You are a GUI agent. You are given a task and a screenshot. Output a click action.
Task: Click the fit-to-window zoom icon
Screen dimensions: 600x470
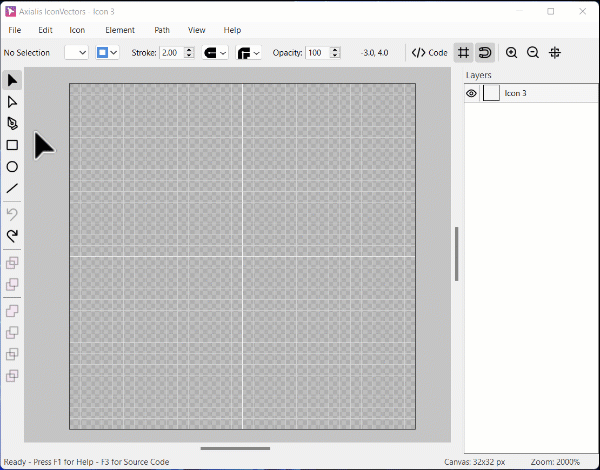(555, 52)
